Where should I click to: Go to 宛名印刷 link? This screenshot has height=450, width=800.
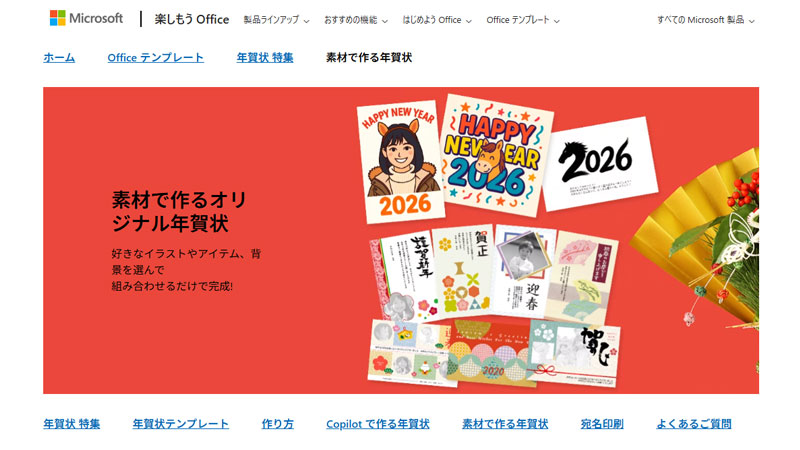(x=602, y=424)
